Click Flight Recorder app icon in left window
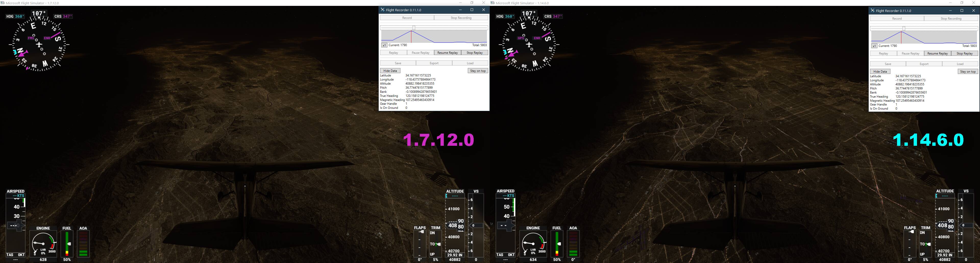Image resolution: width=980 pixels, height=263 pixels. (x=383, y=10)
